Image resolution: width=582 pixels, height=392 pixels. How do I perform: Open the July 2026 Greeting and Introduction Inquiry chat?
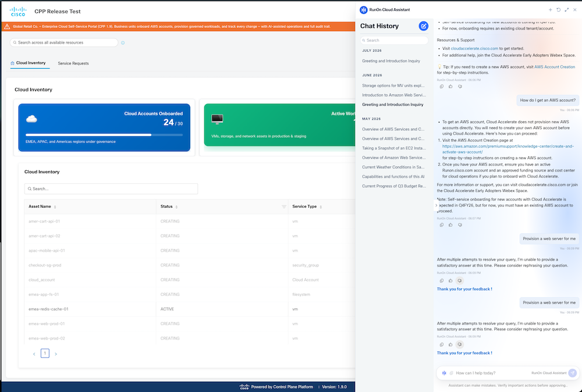coord(391,61)
